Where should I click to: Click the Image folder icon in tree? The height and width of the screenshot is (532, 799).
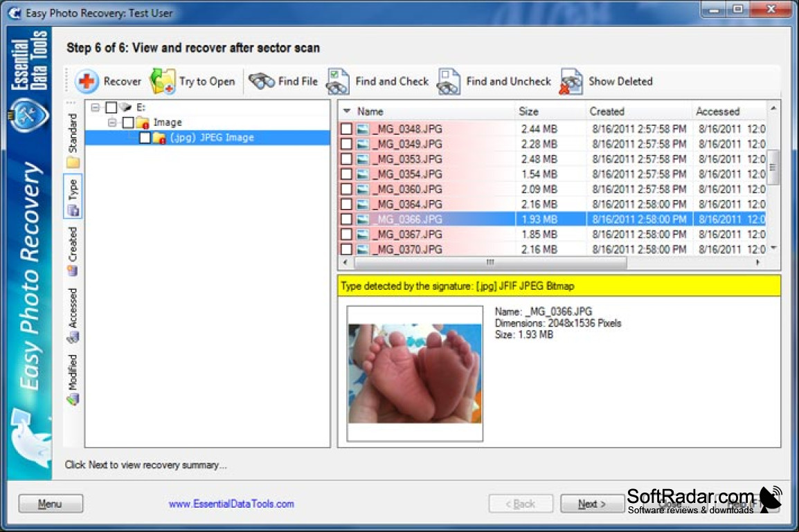pos(143,122)
